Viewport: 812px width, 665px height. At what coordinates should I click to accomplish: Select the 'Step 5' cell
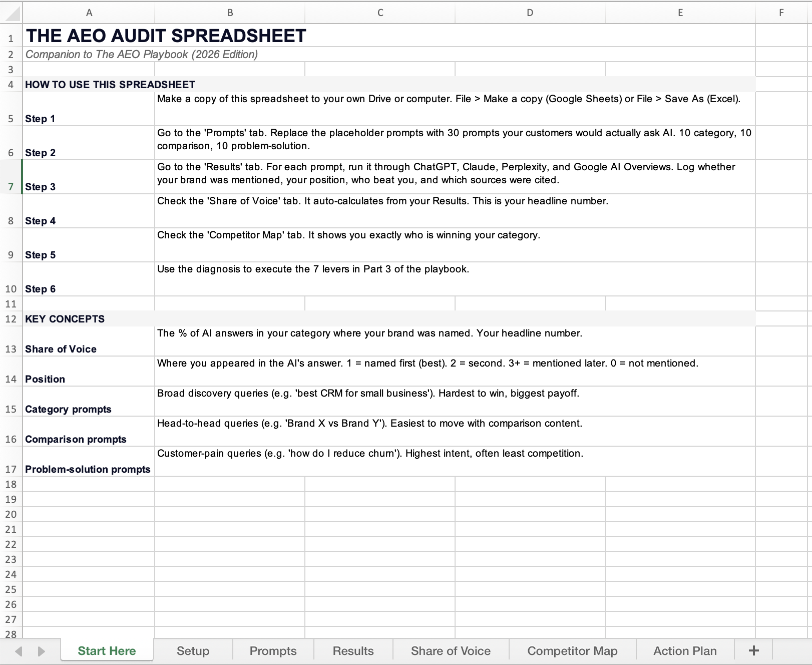[89, 245]
